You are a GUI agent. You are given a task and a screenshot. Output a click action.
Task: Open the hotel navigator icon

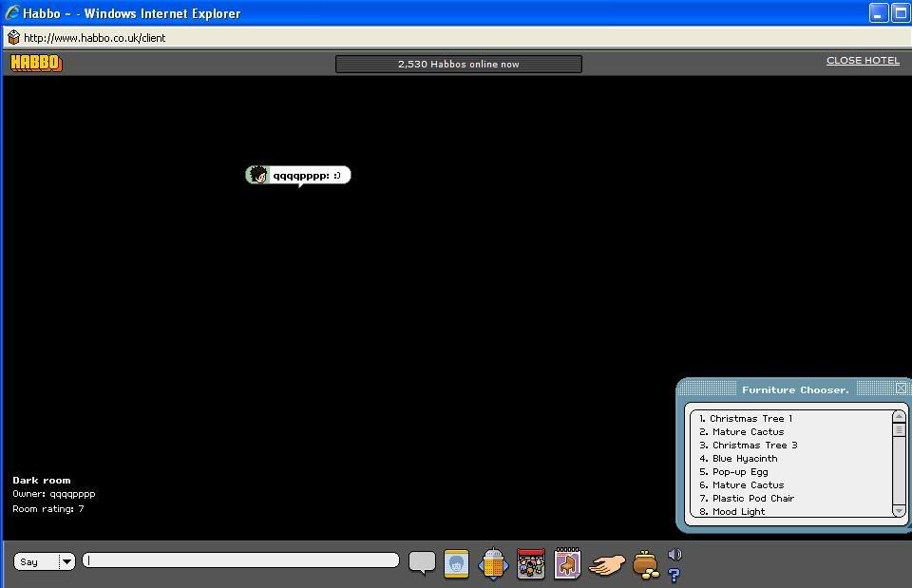[x=493, y=564]
